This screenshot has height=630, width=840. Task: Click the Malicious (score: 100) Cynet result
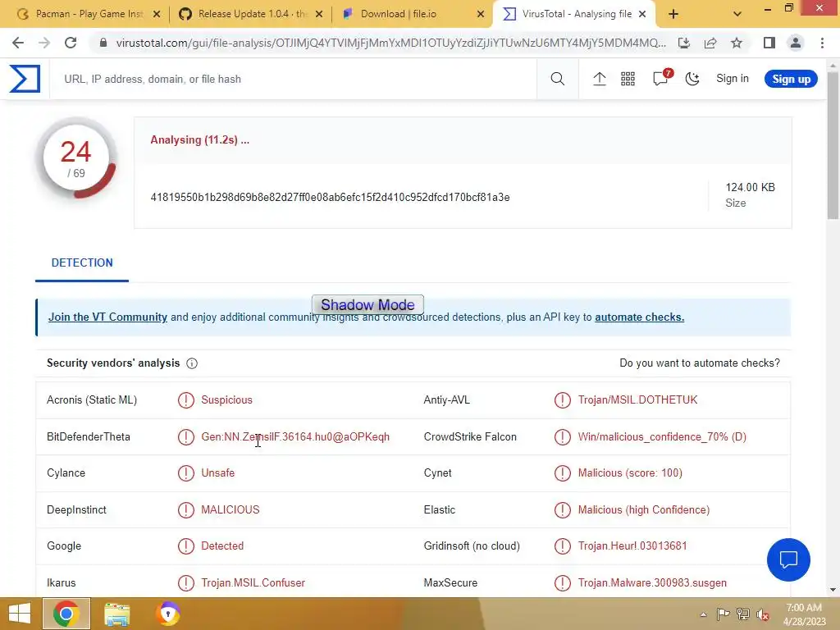pos(630,473)
